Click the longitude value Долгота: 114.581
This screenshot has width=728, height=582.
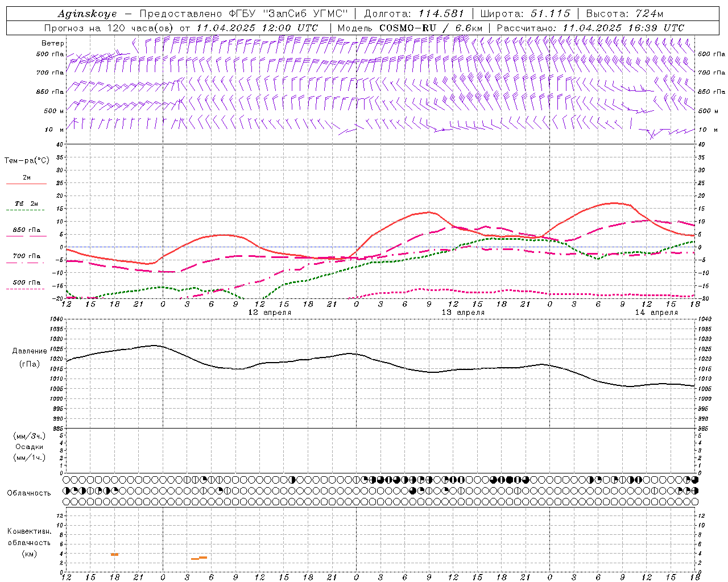click(414, 14)
